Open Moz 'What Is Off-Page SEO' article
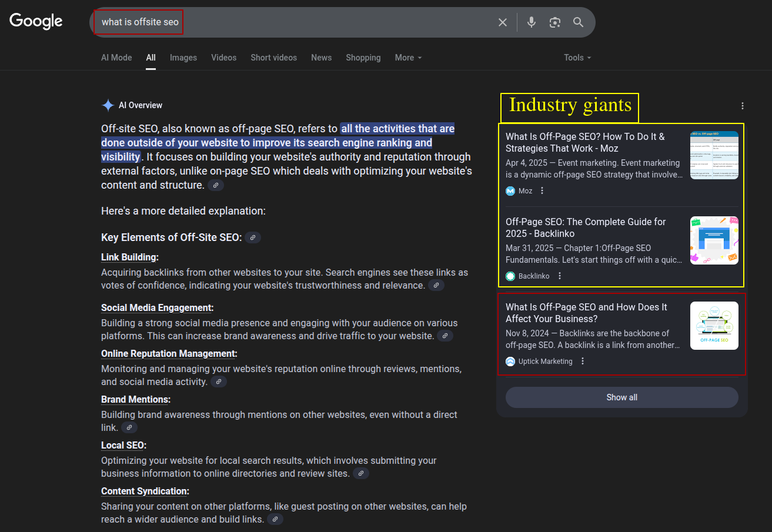The image size is (772, 532). (x=585, y=142)
